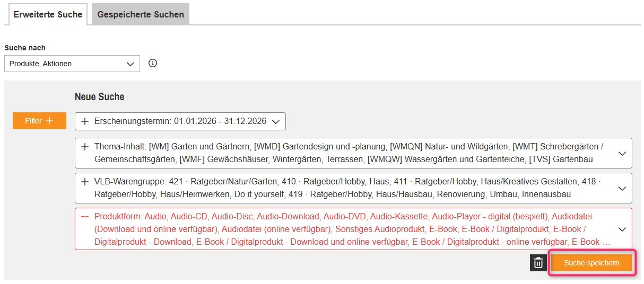Open the 'Produkte, Aktionen' dropdown
Image resolution: width=644 pixels, height=284 pixels.
[x=72, y=64]
